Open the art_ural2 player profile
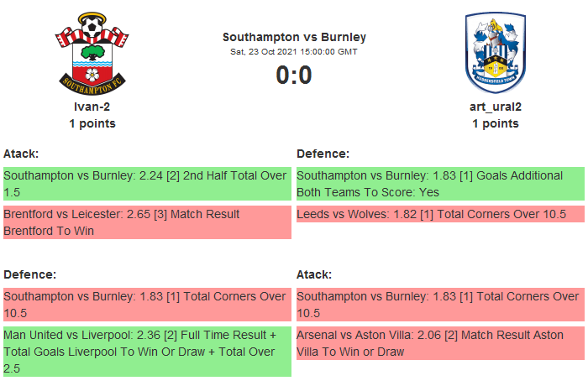The height and width of the screenshot is (386, 588). [495, 107]
